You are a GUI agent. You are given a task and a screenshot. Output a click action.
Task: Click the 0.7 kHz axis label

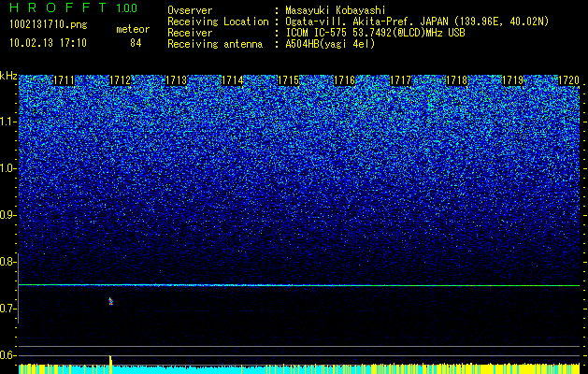pyautogui.click(x=7, y=309)
